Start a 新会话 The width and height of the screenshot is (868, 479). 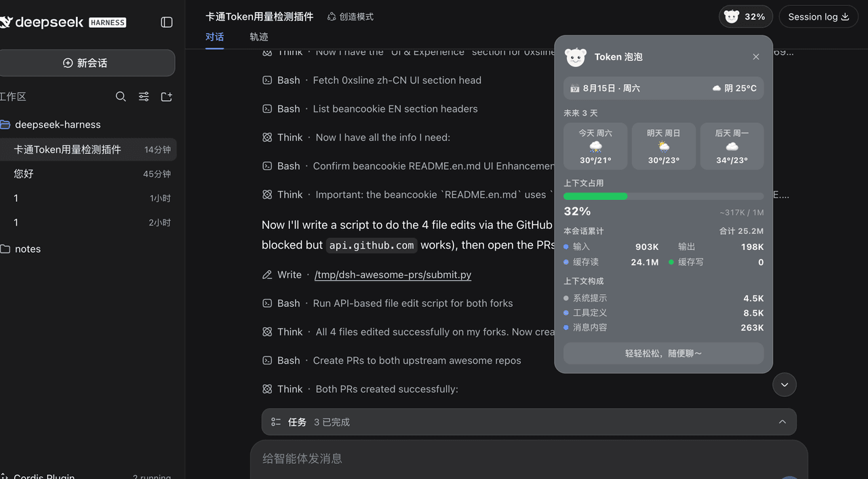click(x=86, y=63)
